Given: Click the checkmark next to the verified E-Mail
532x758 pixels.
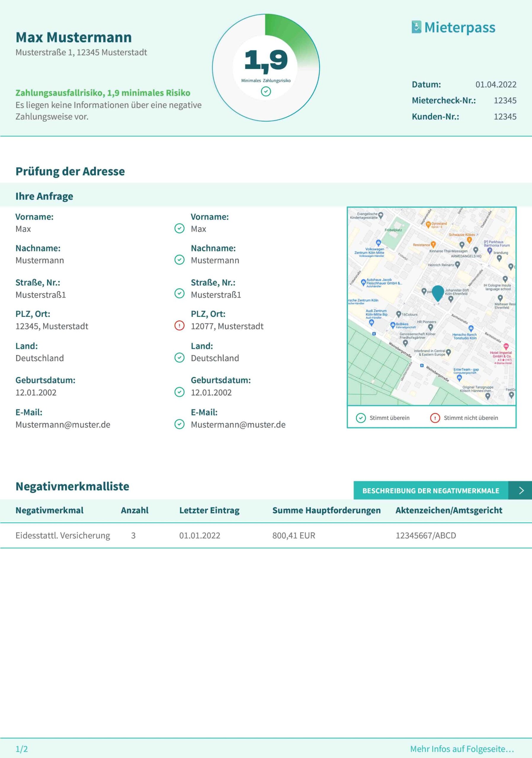Looking at the screenshot, I should pyautogui.click(x=179, y=424).
